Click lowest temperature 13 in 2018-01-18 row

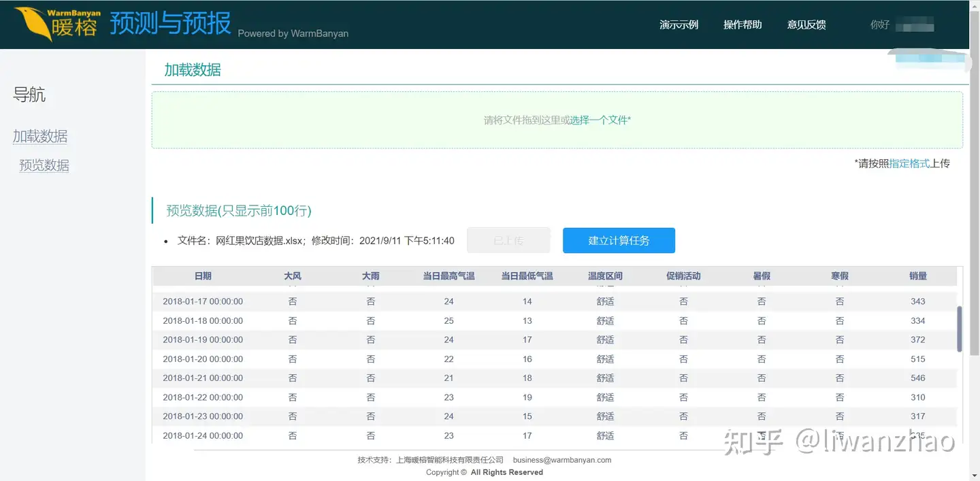click(x=527, y=320)
